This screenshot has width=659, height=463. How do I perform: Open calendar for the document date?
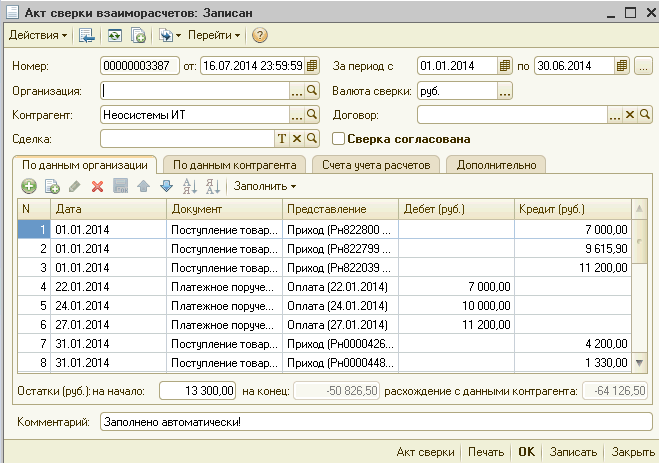click(312, 66)
